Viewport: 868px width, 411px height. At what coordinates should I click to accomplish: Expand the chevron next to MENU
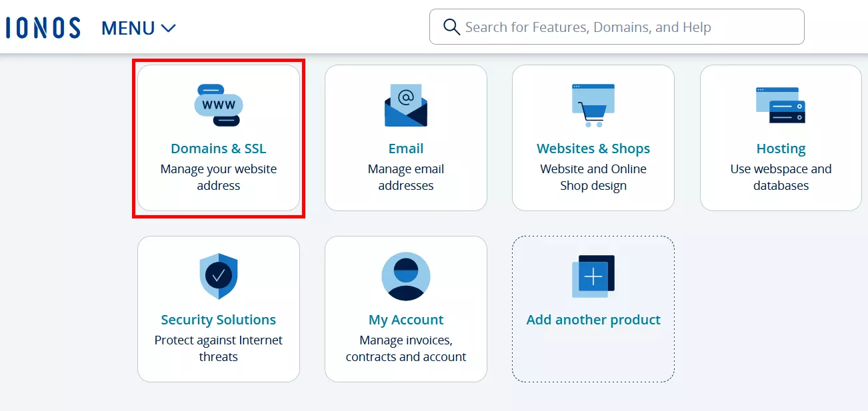click(x=169, y=28)
